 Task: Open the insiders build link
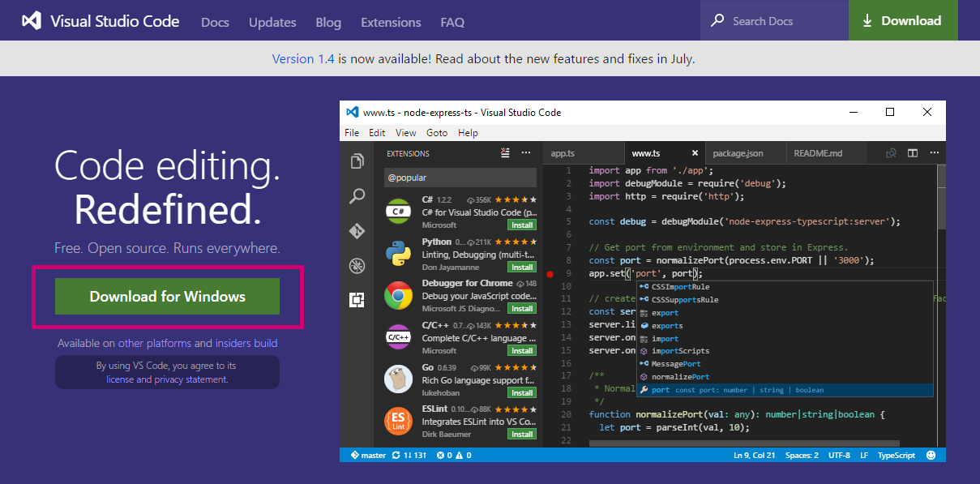point(246,343)
